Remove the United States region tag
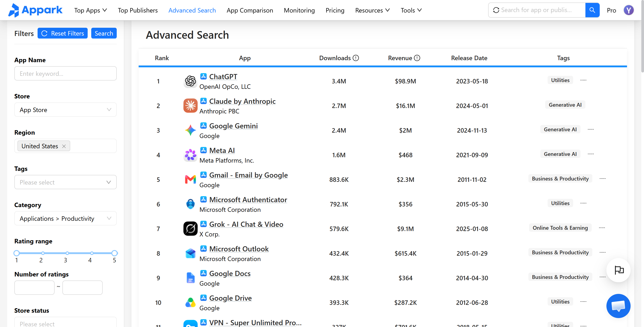 click(64, 146)
